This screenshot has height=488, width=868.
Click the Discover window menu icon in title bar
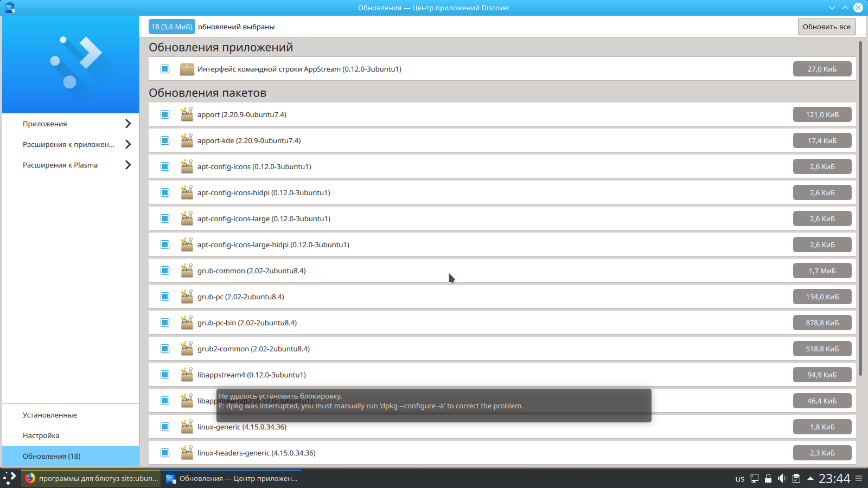(10, 8)
